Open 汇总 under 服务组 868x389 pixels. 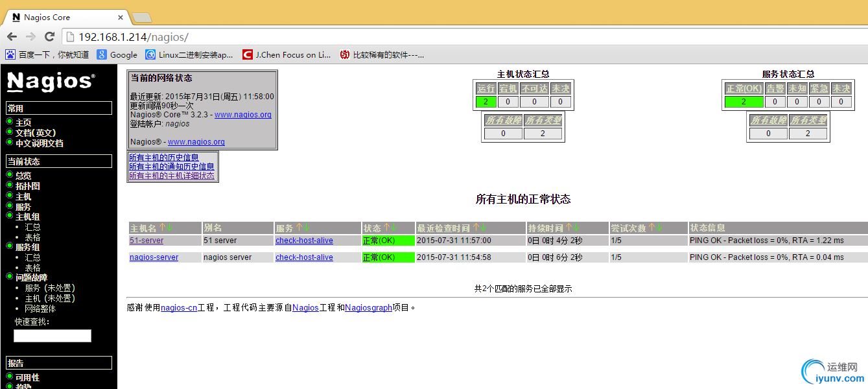point(32,257)
